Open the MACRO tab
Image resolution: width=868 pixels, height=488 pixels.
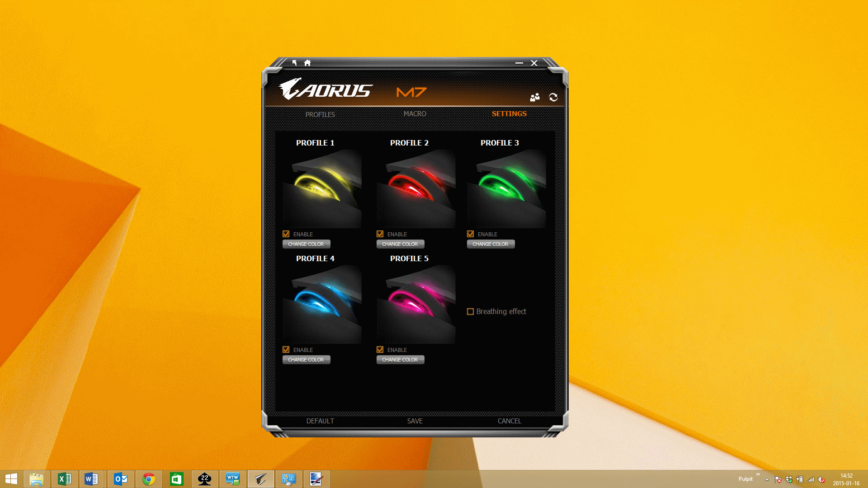415,114
